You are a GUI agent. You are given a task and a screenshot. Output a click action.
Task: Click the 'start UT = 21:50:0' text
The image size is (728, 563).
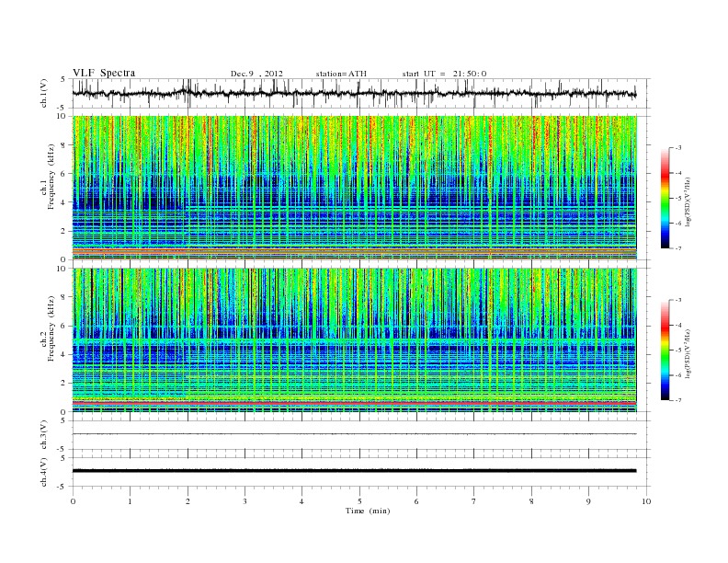(x=444, y=74)
